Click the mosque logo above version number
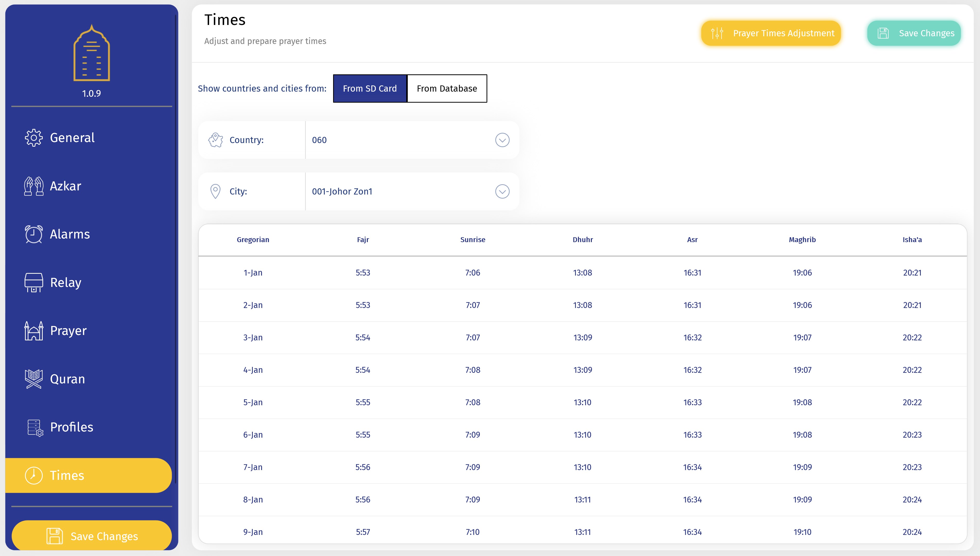The image size is (980, 556). (x=92, y=54)
